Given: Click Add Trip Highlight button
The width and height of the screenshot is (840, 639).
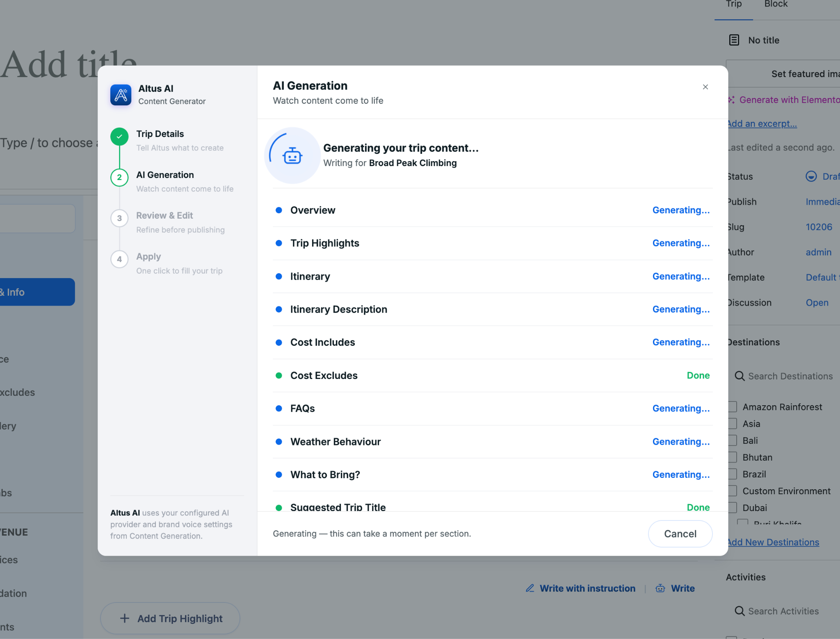Looking at the screenshot, I should [x=170, y=618].
